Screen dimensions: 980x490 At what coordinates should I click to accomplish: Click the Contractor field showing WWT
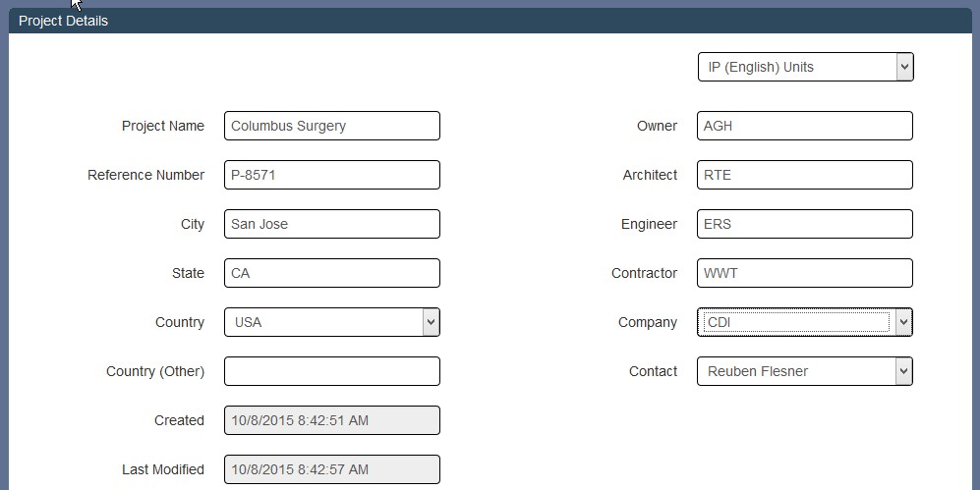[x=805, y=273]
